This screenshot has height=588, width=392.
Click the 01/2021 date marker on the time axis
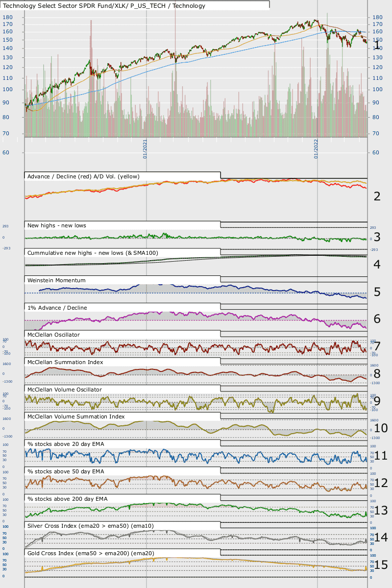(146, 148)
